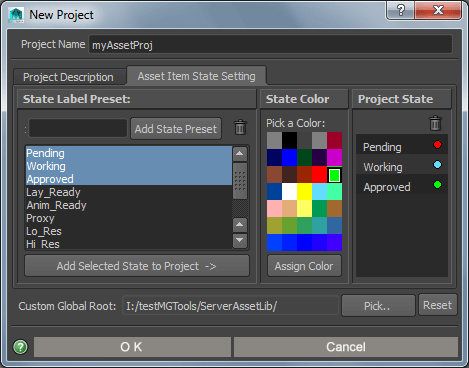Screen dimensions: 469x368
Task: Click top scroll-up arrow of preset list
Action: pyautogui.click(x=240, y=154)
